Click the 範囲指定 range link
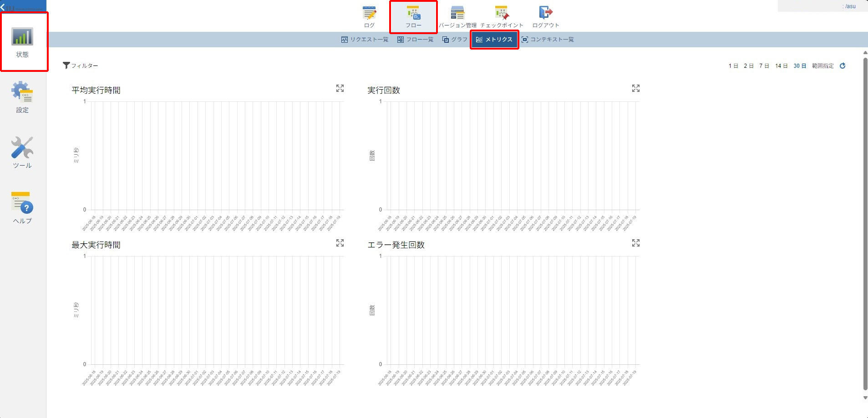Screen dimensions: 868x418 pyautogui.click(x=822, y=66)
